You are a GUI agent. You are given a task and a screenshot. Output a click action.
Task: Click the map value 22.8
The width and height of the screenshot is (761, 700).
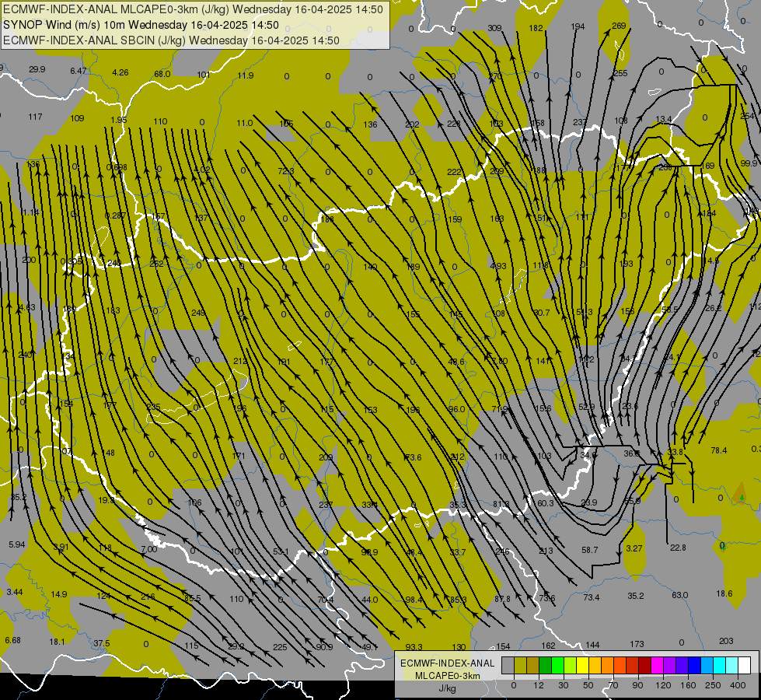pyautogui.click(x=678, y=548)
